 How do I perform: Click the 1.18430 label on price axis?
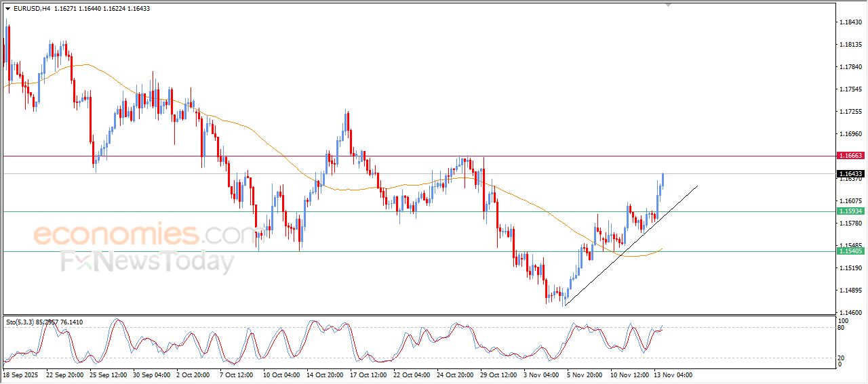click(x=850, y=22)
